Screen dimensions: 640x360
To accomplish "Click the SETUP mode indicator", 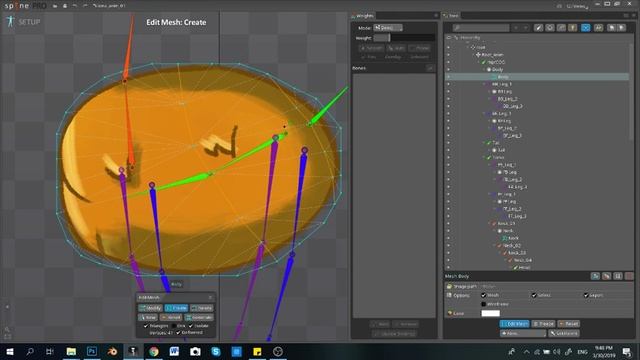I will 24,22.
